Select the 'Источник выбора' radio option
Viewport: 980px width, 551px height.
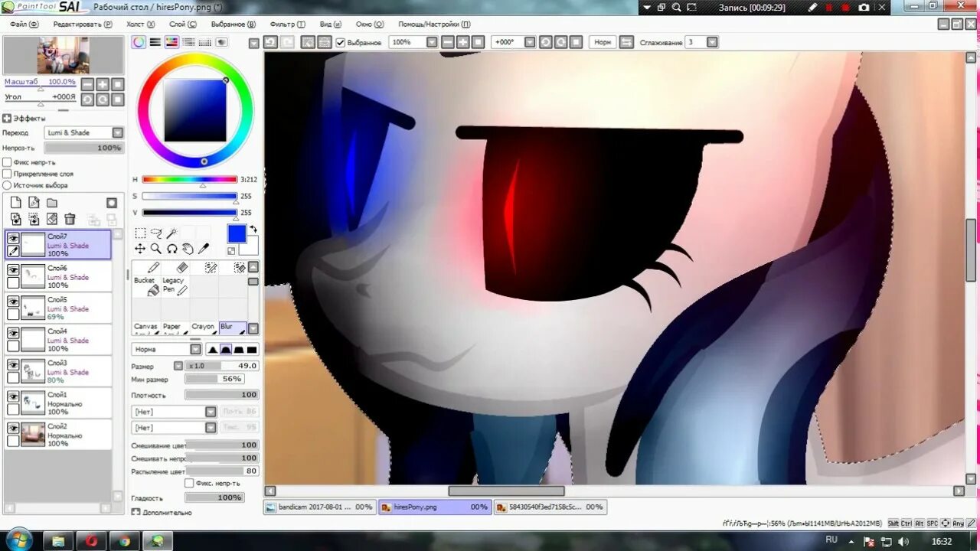point(7,185)
